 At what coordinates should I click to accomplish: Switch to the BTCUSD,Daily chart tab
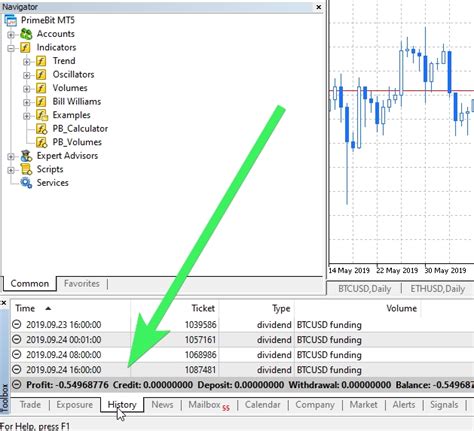click(x=364, y=289)
